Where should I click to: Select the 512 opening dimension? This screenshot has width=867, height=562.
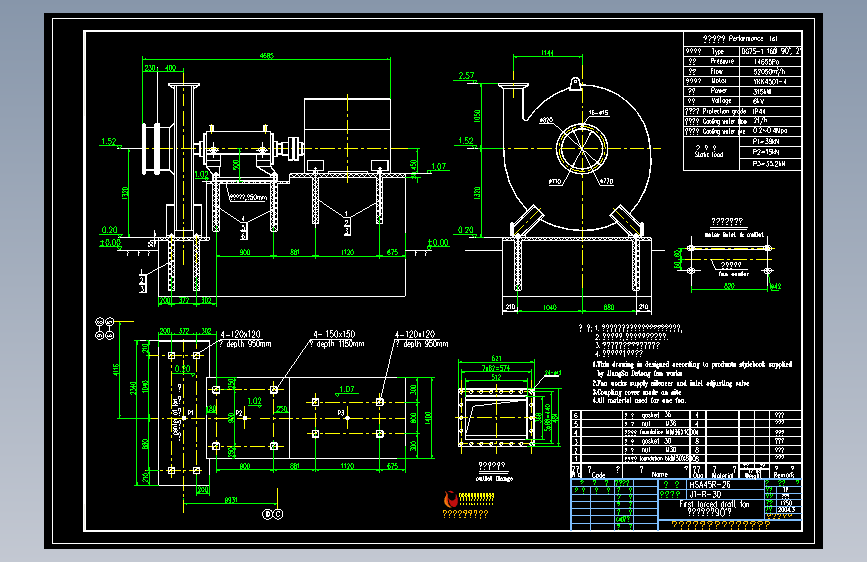(496, 377)
